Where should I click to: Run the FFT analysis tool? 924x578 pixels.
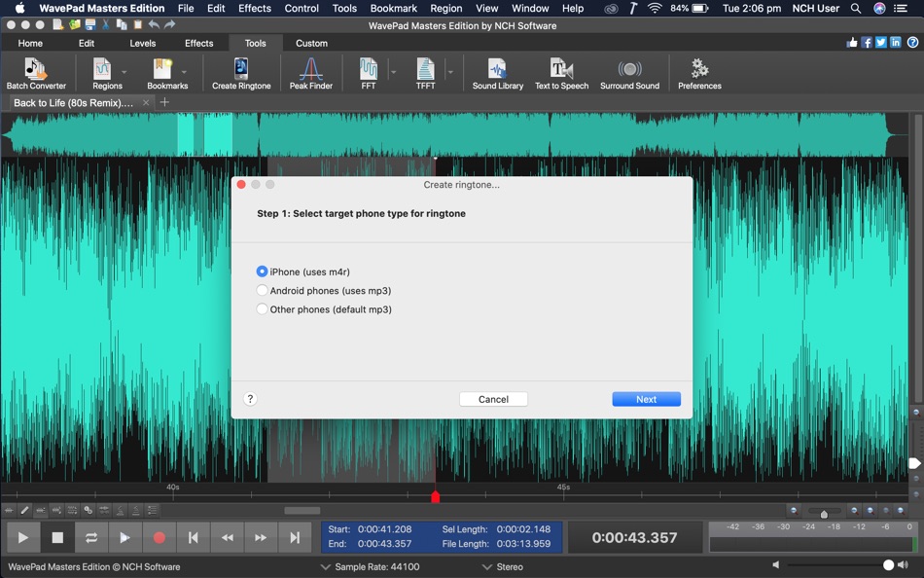coord(369,74)
